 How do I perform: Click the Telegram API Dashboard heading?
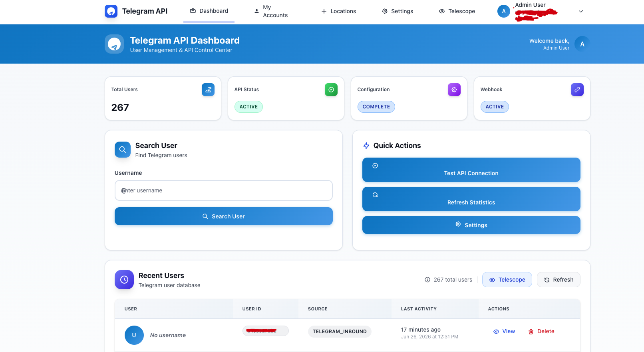click(185, 40)
